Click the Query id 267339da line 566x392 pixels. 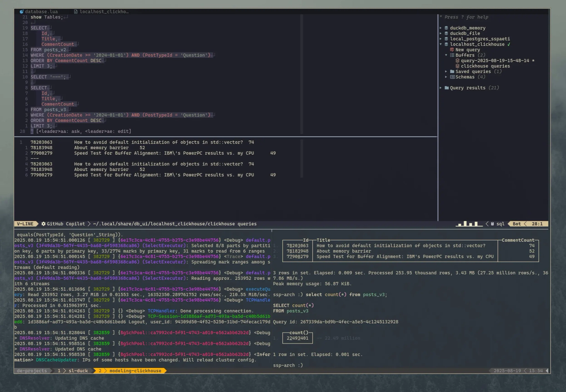tap(336, 322)
